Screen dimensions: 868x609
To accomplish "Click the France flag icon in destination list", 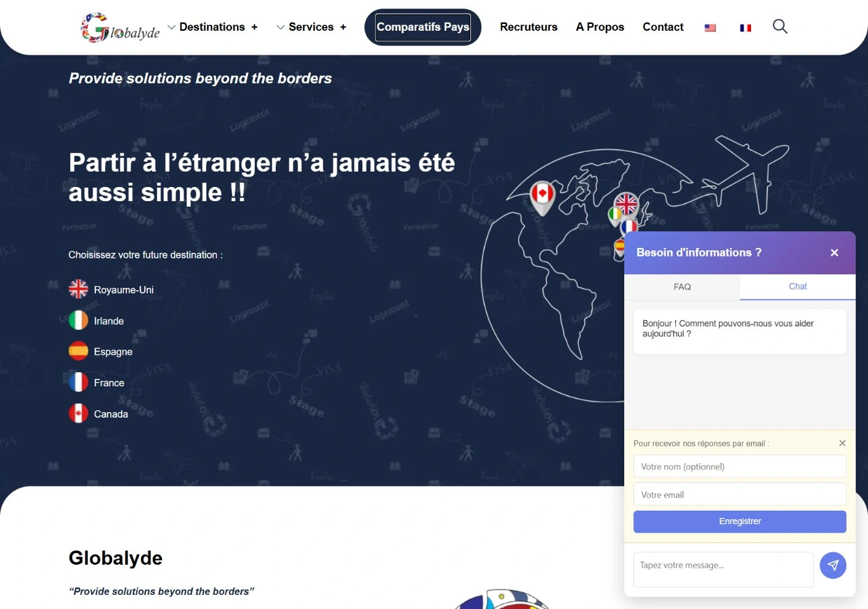I will tap(78, 383).
